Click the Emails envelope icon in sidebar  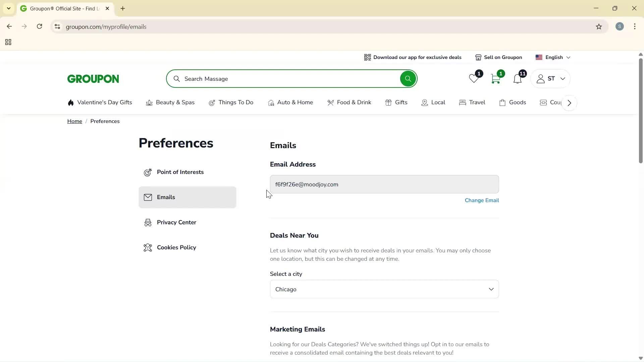tap(148, 197)
